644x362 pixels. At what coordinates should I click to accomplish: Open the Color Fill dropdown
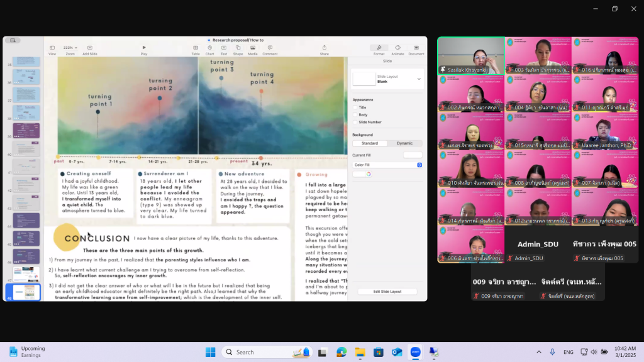click(387, 165)
